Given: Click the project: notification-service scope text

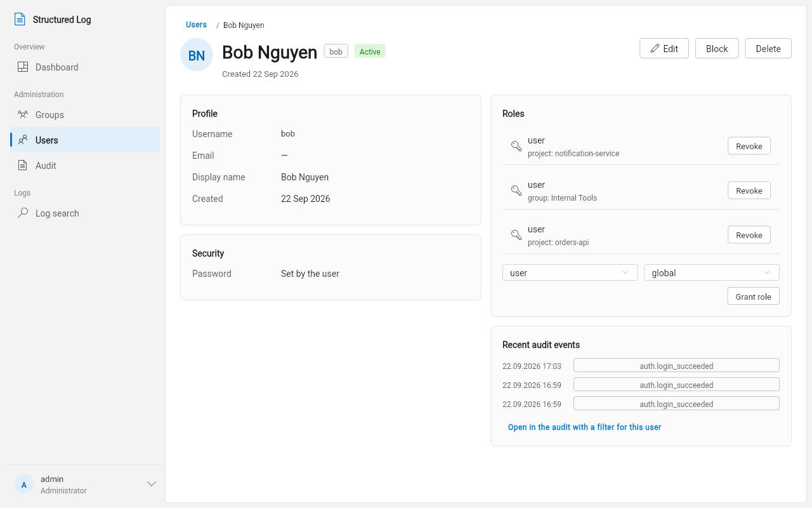Looking at the screenshot, I should [x=573, y=154].
